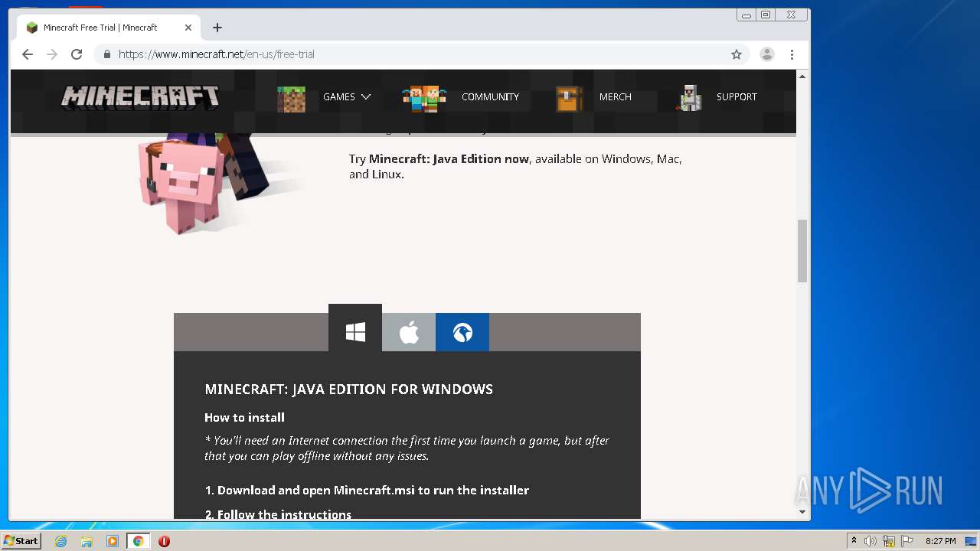Go back to previous page
The width and height of the screenshot is (980, 551).
28,54
